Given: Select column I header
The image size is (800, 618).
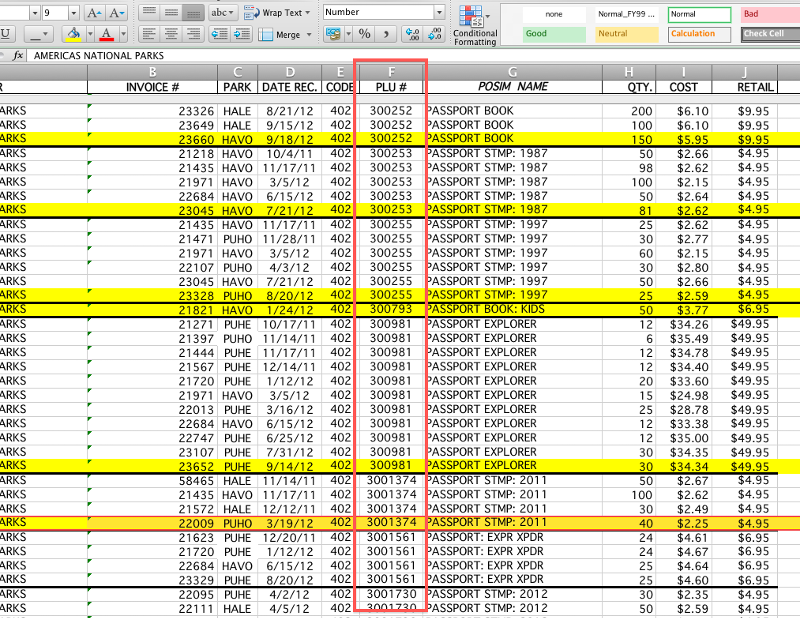Looking at the screenshot, I should point(683,72).
